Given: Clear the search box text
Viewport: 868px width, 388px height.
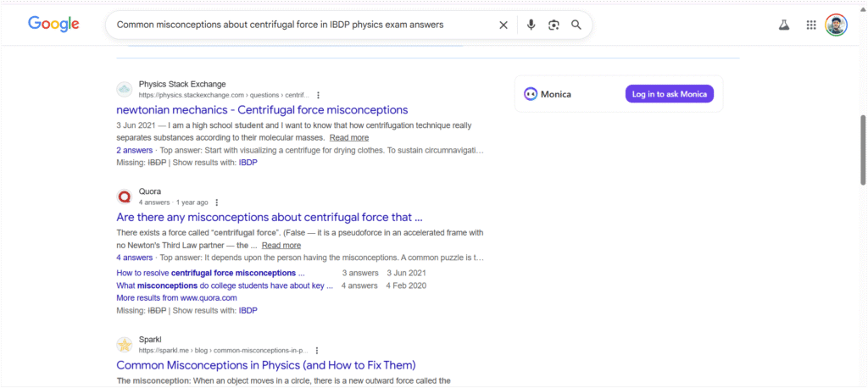Looking at the screenshot, I should click(x=504, y=25).
